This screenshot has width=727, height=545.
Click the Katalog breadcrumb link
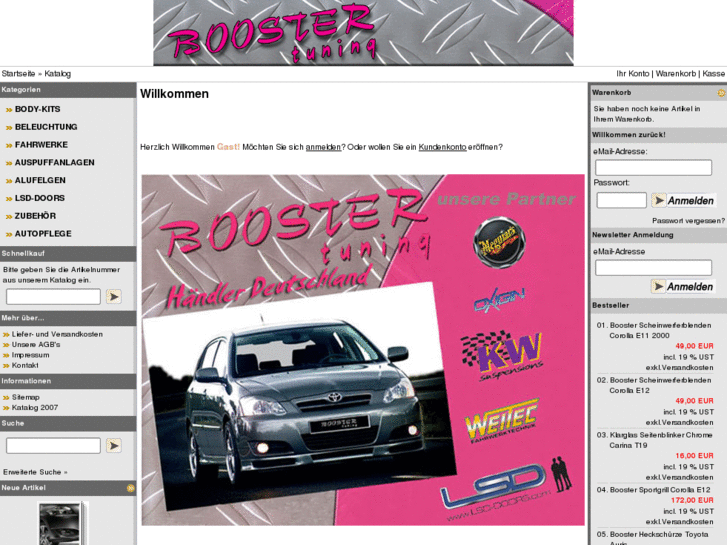coord(57,74)
